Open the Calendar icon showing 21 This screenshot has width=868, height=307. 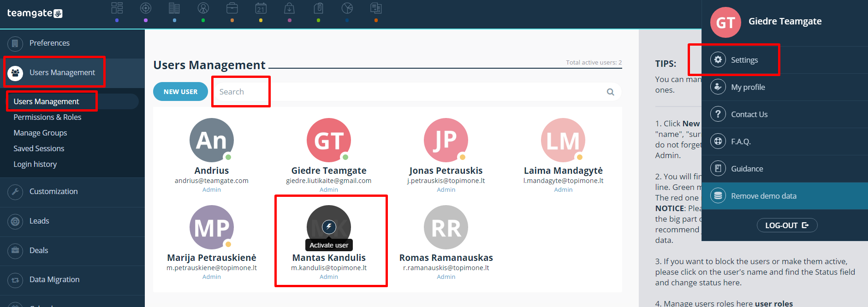(x=261, y=8)
